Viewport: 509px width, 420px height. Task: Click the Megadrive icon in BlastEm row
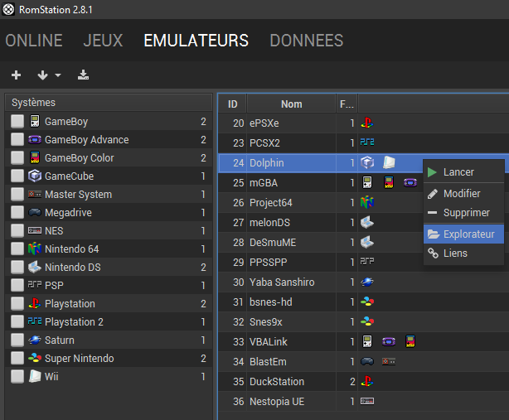point(367,361)
